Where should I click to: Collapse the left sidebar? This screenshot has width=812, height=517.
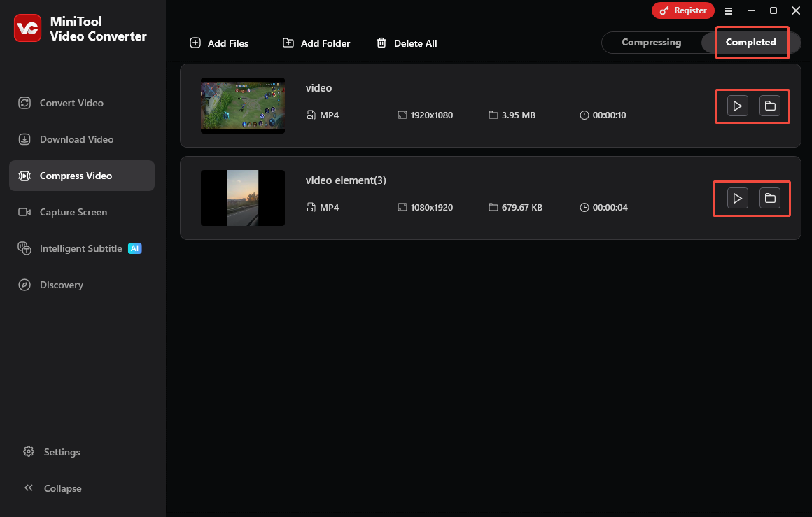52,488
